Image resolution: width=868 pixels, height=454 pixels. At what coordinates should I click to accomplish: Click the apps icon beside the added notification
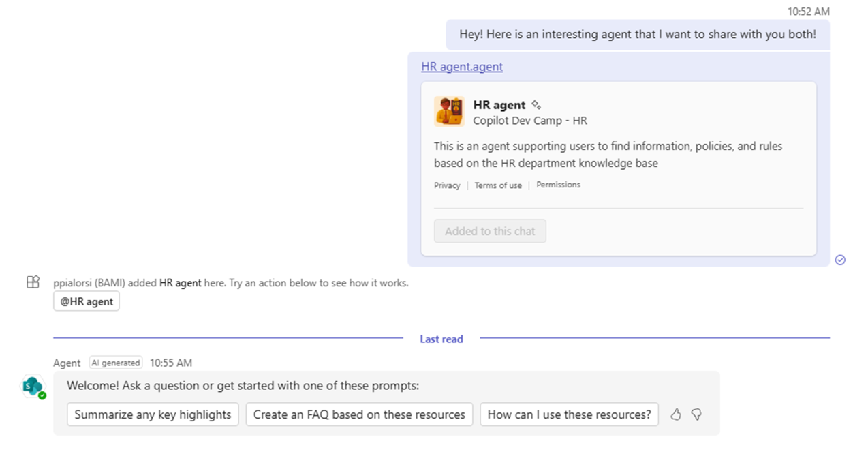[33, 282]
